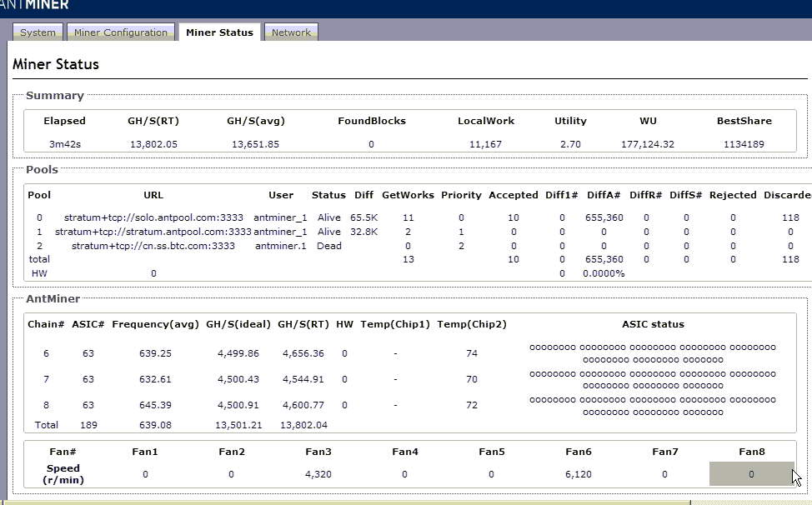Click the elapsed time value 3m42s

coord(65,144)
